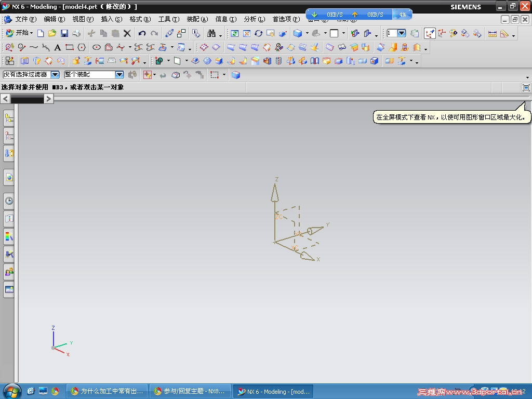Open the History clock sidebar tab
Screen dimensions: 532x399
[9, 201]
